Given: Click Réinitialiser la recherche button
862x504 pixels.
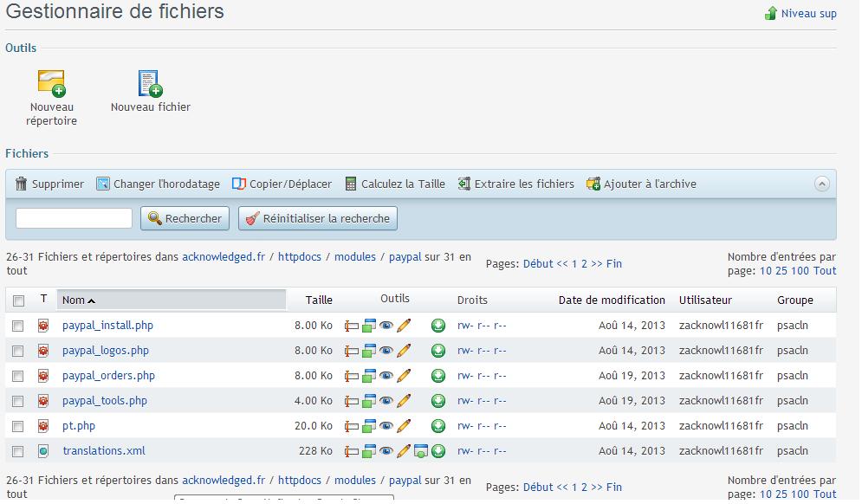Looking at the screenshot, I should pyautogui.click(x=318, y=218).
